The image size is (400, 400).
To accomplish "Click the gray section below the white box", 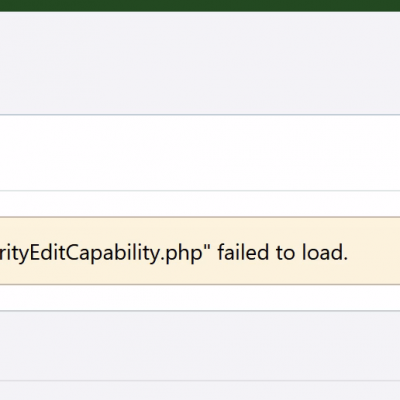I will [200, 345].
